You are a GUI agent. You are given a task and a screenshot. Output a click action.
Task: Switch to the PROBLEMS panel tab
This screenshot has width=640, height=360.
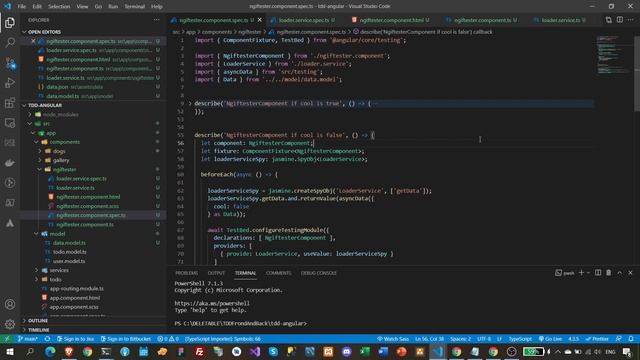pyautogui.click(x=186, y=273)
